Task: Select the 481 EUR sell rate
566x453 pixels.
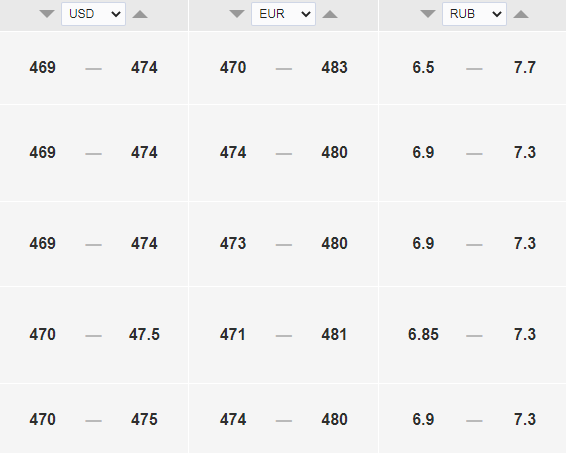Action: tap(334, 335)
